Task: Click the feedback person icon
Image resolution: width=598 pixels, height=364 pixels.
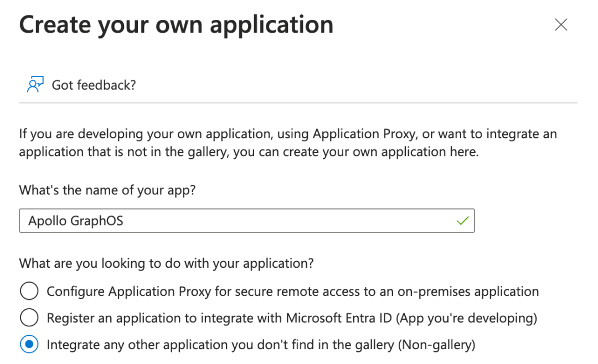Action: click(x=35, y=85)
